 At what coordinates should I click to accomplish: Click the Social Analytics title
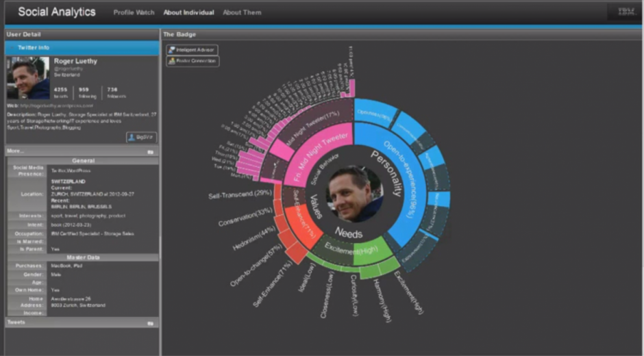click(57, 12)
